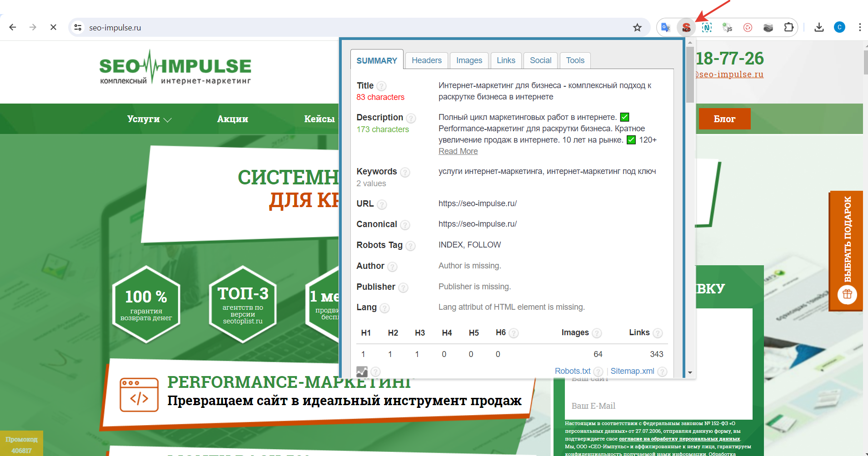
Task: Click the popup scrollbar down arrow
Action: pos(690,372)
